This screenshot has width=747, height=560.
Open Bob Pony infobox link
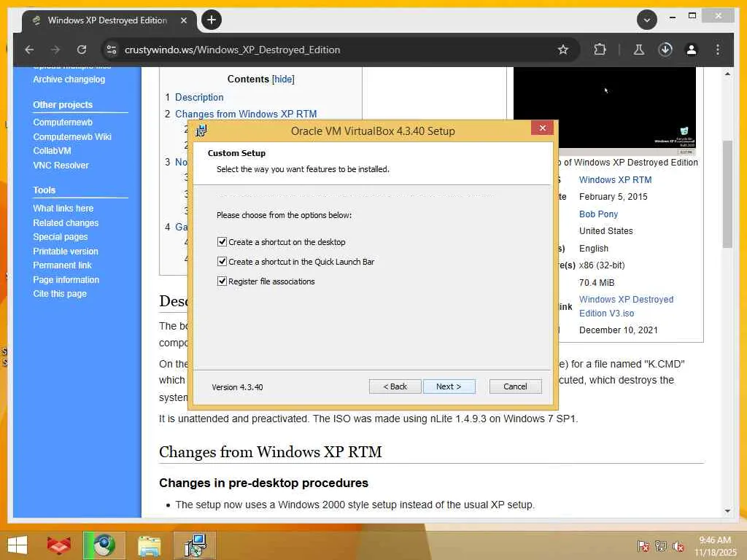click(598, 214)
